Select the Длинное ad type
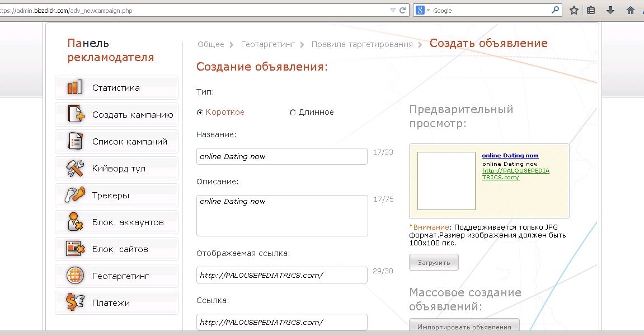The height and width of the screenshot is (335, 644). click(x=293, y=112)
